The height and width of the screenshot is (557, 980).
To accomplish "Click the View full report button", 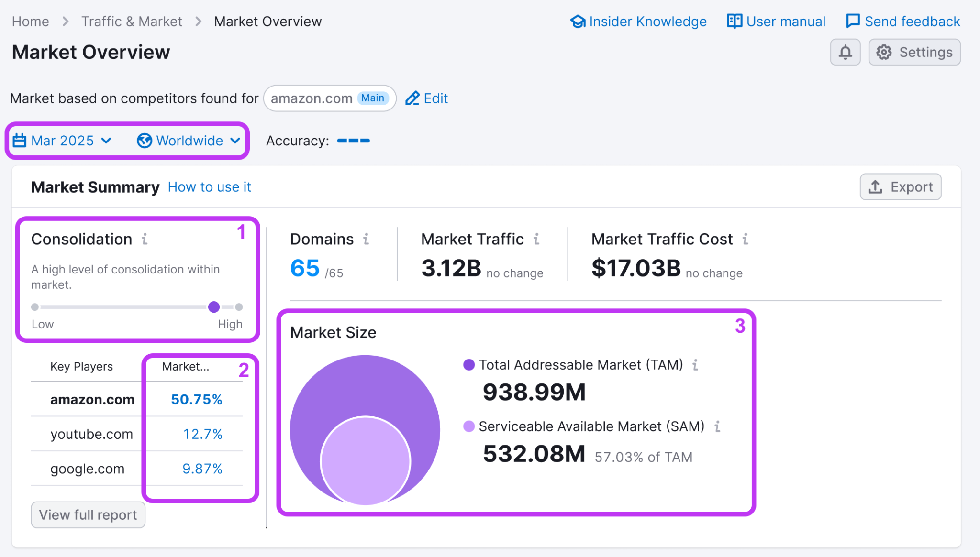I will click(88, 515).
